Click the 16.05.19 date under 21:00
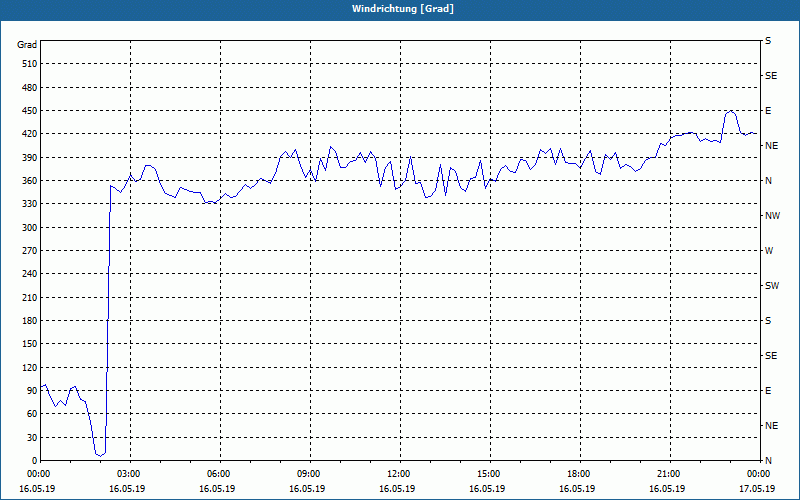The width and height of the screenshot is (800, 500). (x=667, y=489)
